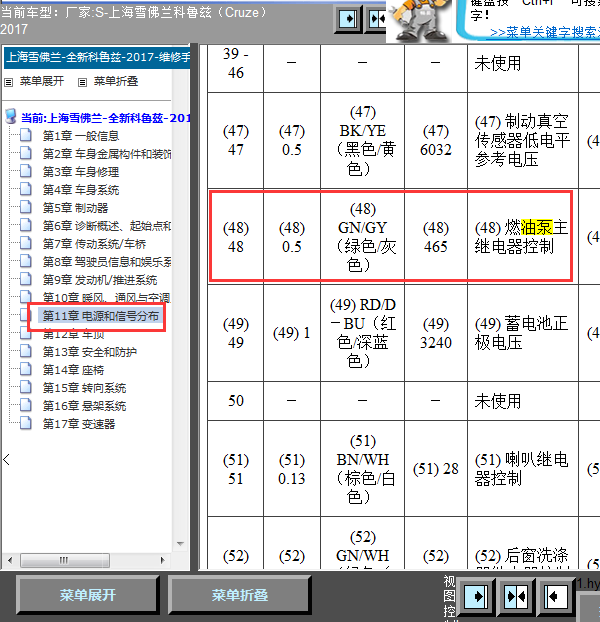Click 未使用 cell in row 50
Viewport: 600px width, 622px height.
tap(522, 401)
